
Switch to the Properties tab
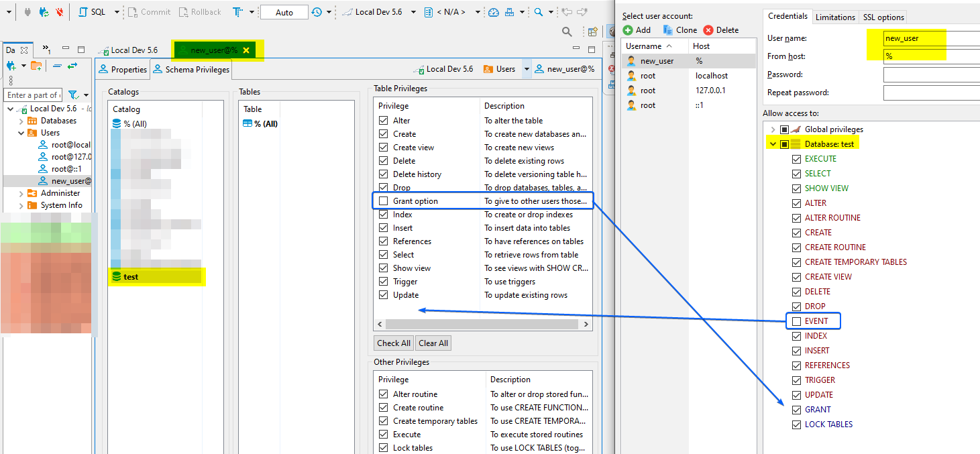[x=122, y=69]
